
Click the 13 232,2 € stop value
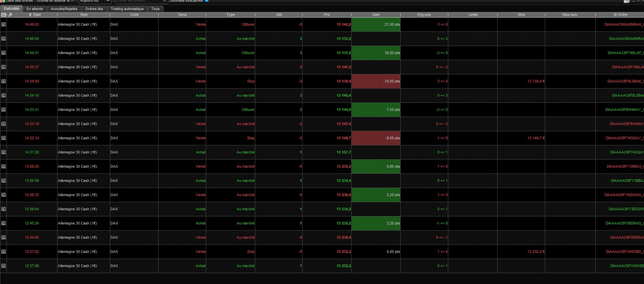click(536, 252)
